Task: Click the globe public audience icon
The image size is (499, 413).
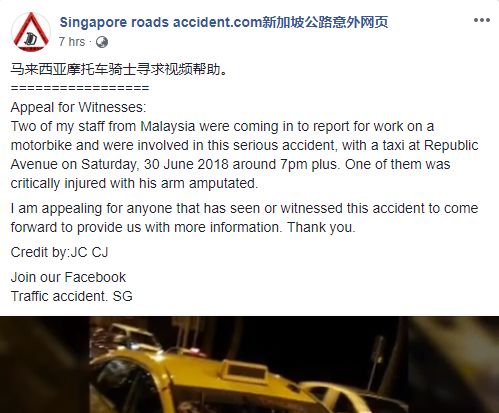Action: tap(102, 42)
